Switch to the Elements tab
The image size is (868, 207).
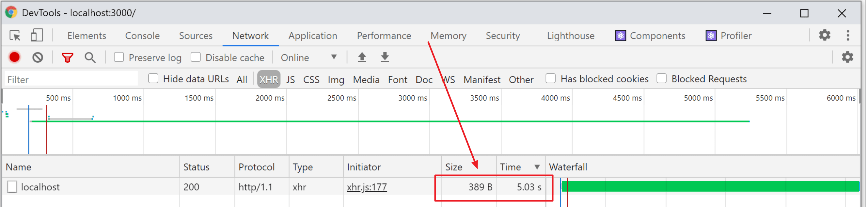pyautogui.click(x=87, y=36)
